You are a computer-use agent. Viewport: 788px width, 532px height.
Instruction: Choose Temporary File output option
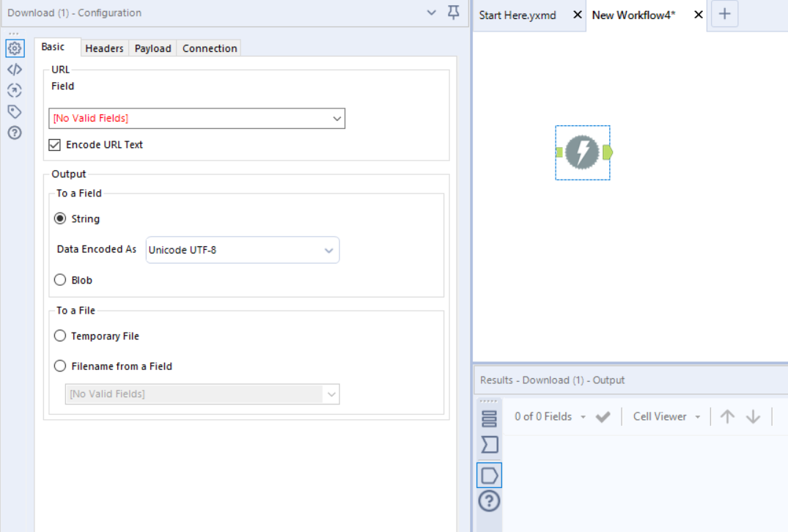pyautogui.click(x=59, y=336)
